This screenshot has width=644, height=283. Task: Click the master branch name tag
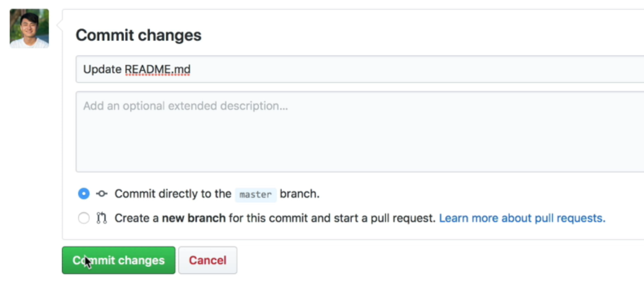pos(255,195)
